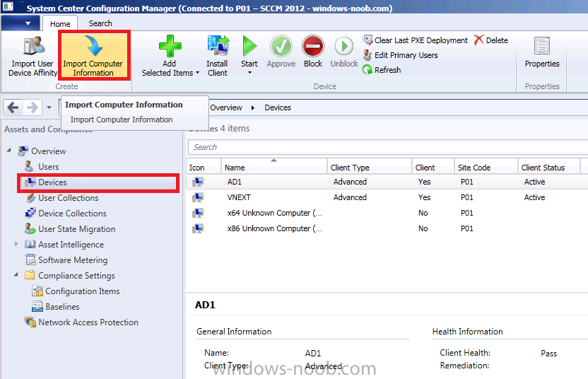588x379 pixels.
Task: Click Import User Device Affinity icon
Action: point(34,47)
